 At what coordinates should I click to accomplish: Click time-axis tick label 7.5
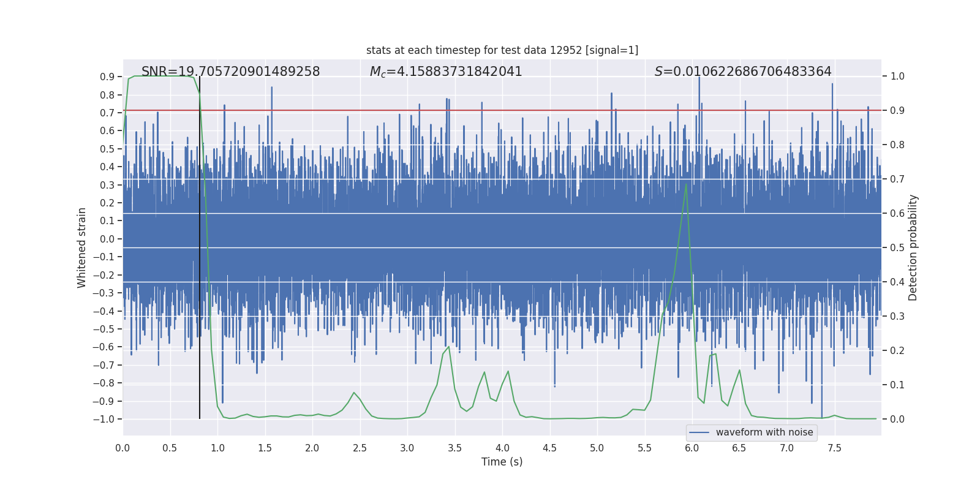(x=835, y=448)
